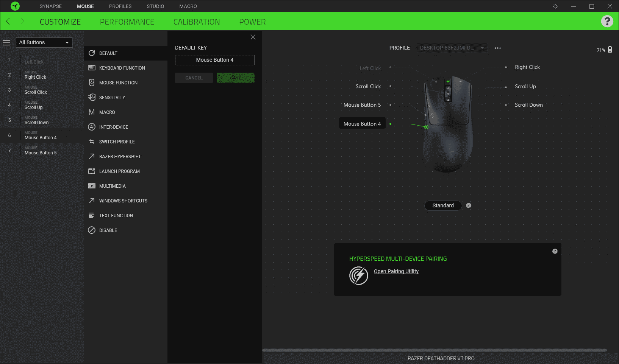Screen dimensions: 619x364
Task: Click the Disable circle-slash icon
Action: pos(92,230)
